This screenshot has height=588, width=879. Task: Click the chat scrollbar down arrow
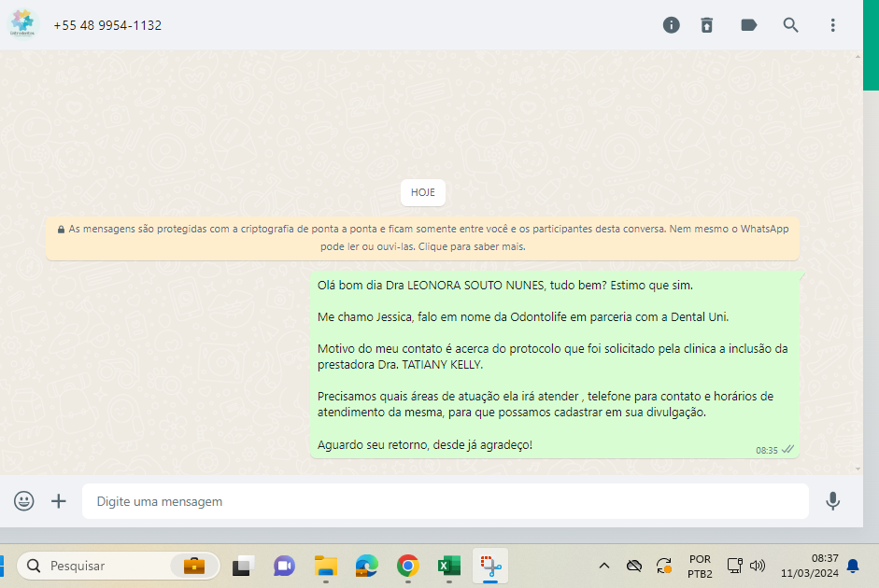tap(858, 469)
